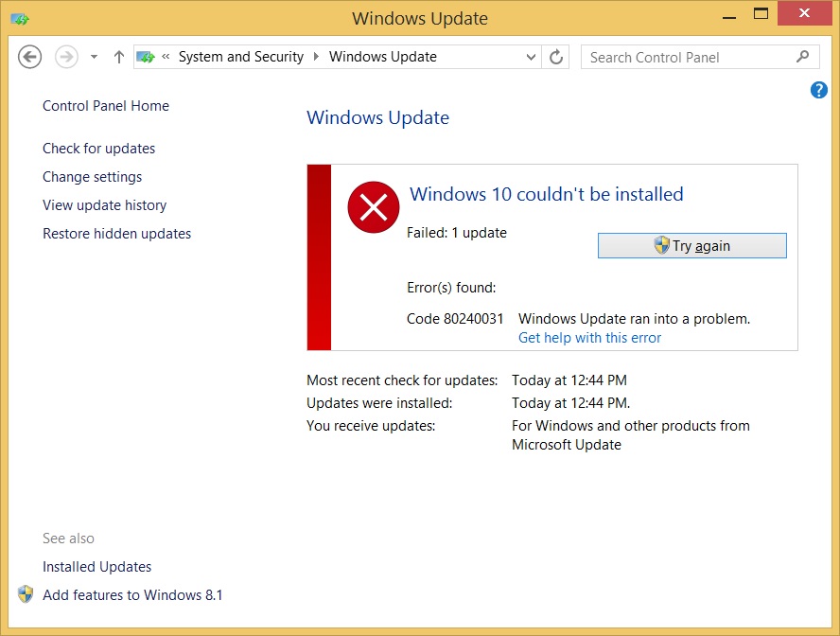Click the red error X icon
The height and width of the screenshot is (636, 840).
[374, 207]
